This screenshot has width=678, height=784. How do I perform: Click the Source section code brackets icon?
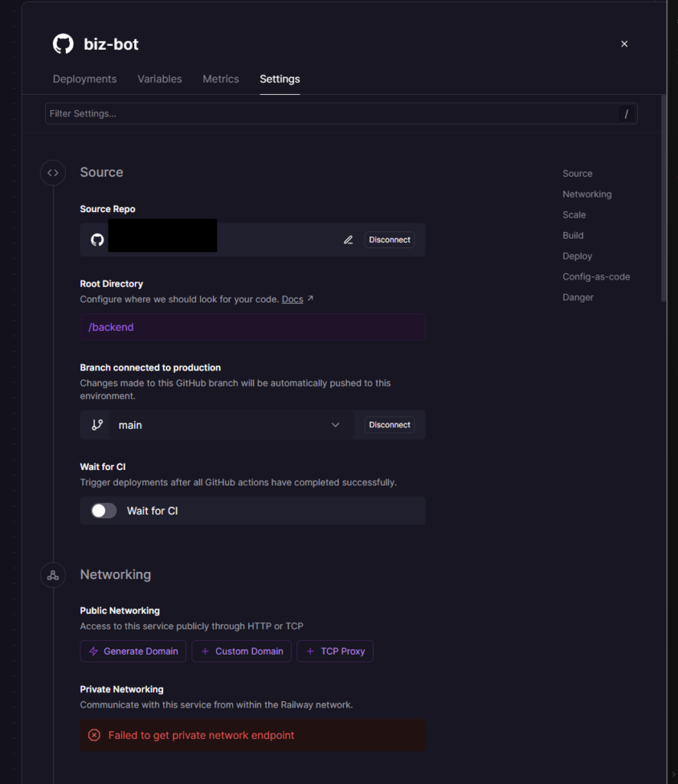click(x=53, y=173)
